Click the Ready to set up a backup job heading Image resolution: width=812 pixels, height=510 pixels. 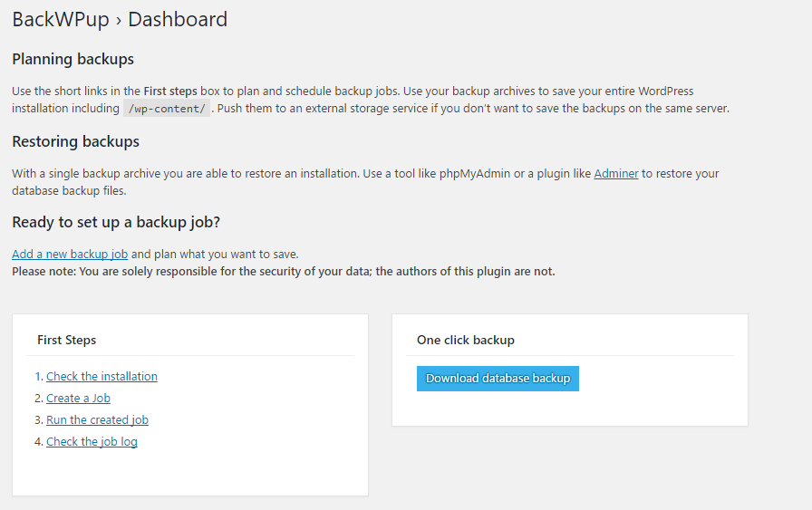click(x=116, y=223)
